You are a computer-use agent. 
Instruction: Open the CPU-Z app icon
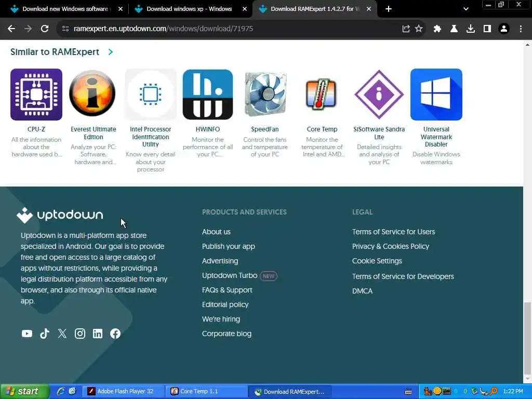[x=36, y=95]
